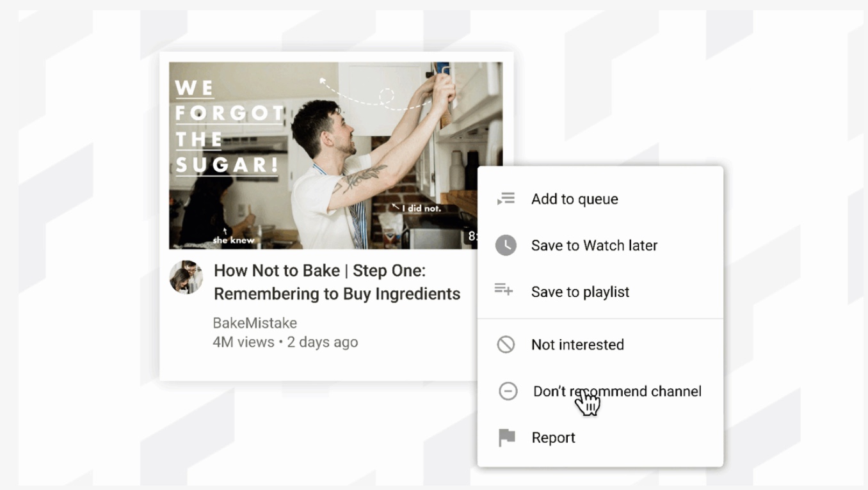Image resolution: width=868 pixels, height=490 pixels.
Task: Open the "How Not to Bake" video title
Action: pos(337,282)
